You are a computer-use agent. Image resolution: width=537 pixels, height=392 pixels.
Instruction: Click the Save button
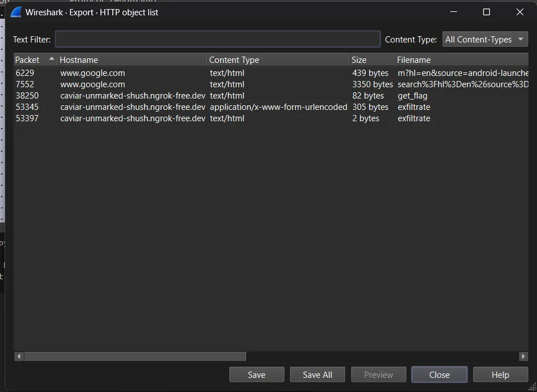click(256, 374)
